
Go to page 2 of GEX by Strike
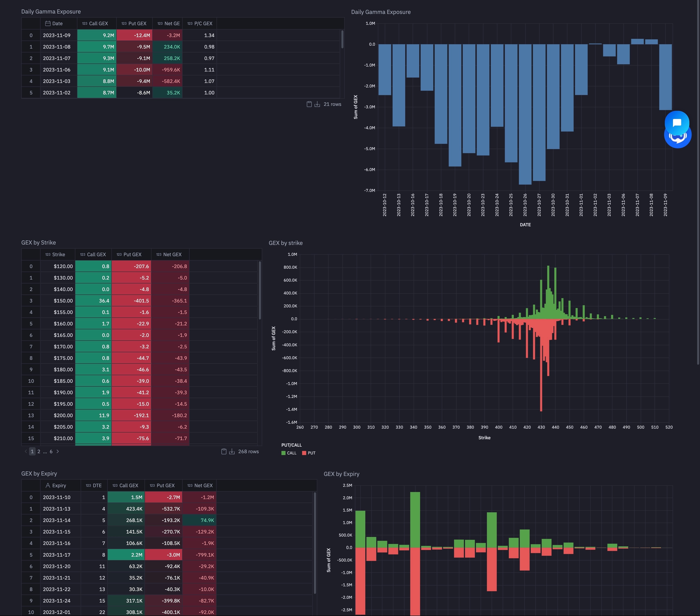(39, 451)
